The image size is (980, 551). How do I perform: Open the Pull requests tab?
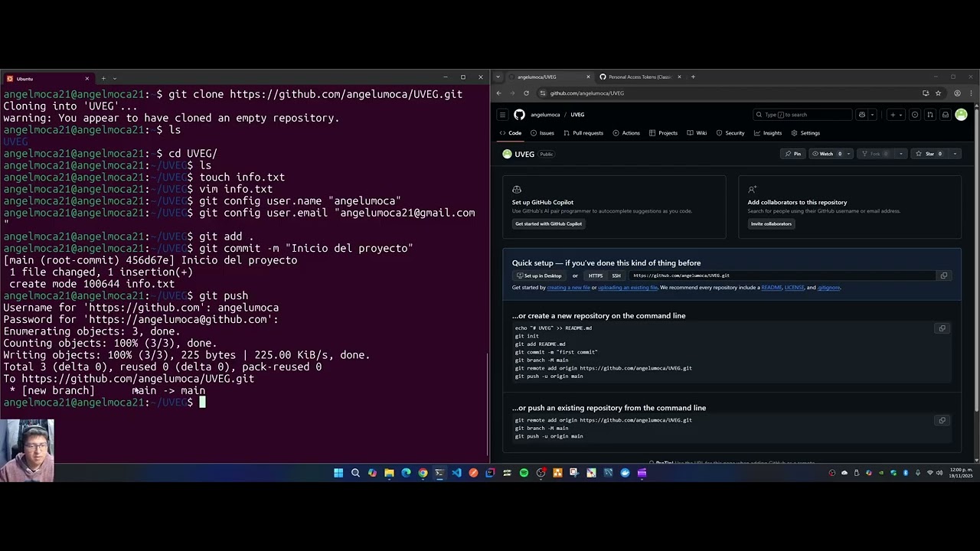click(583, 133)
